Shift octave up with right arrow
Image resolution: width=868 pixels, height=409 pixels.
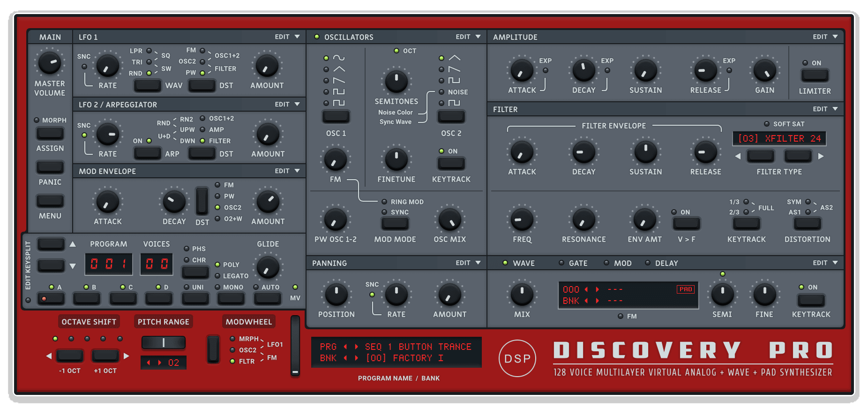(126, 356)
